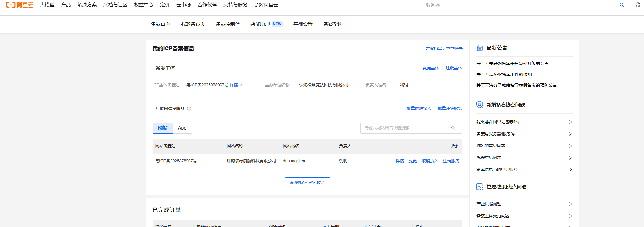Viewport: 644px width, 227px height.
Task: Open the 支持与服务 top menu
Action: [x=235, y=5]
